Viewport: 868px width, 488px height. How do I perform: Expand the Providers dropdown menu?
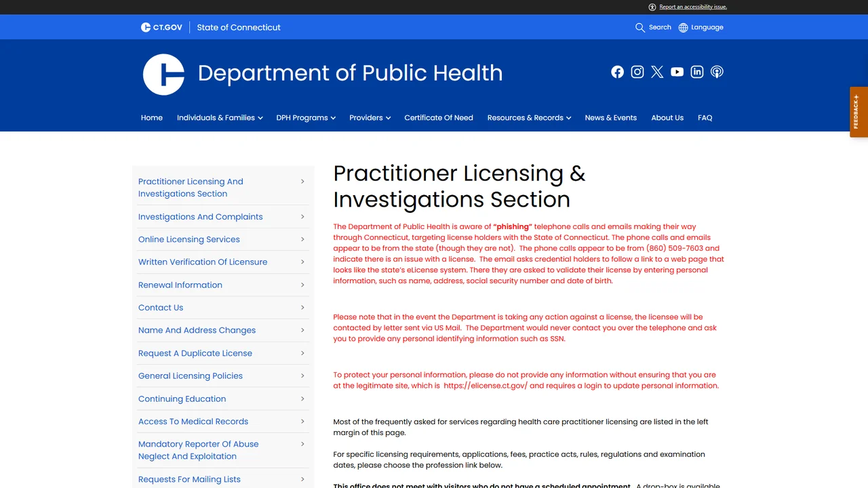tap(370, 118)
